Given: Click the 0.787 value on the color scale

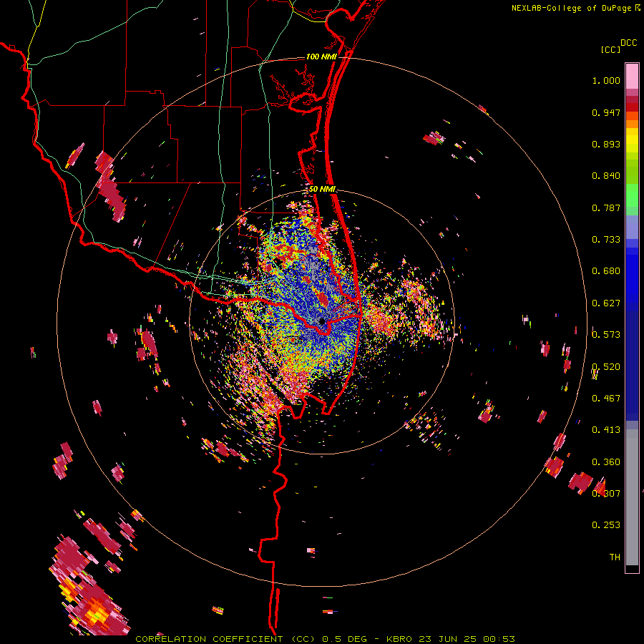Looking at the screenshot, I should point(606,208).
